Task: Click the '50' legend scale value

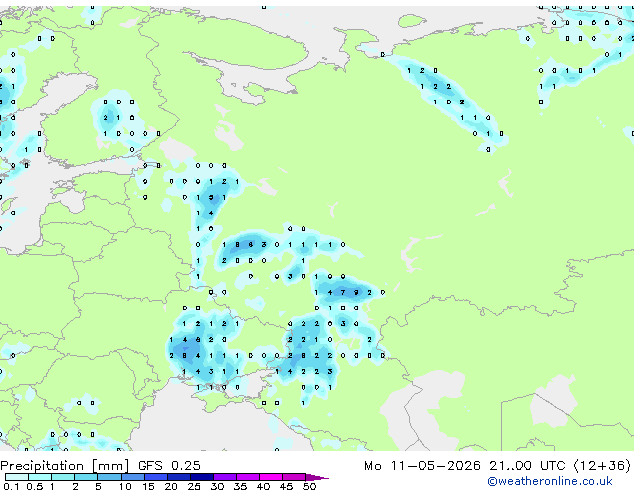Action: (x=309, y=486)
